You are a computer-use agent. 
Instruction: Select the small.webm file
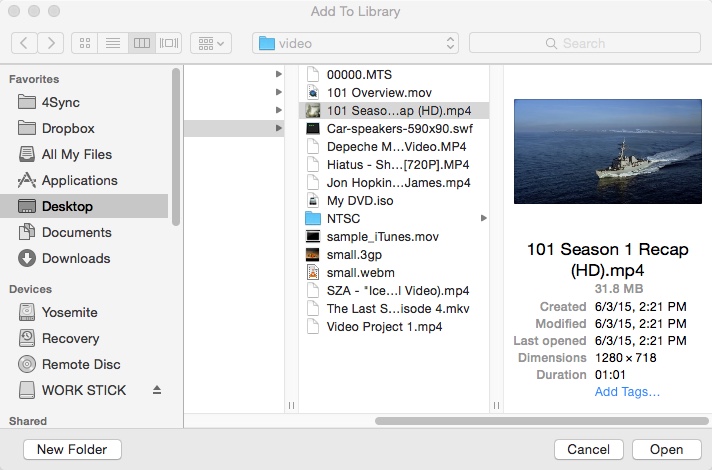tap(394, 272)
